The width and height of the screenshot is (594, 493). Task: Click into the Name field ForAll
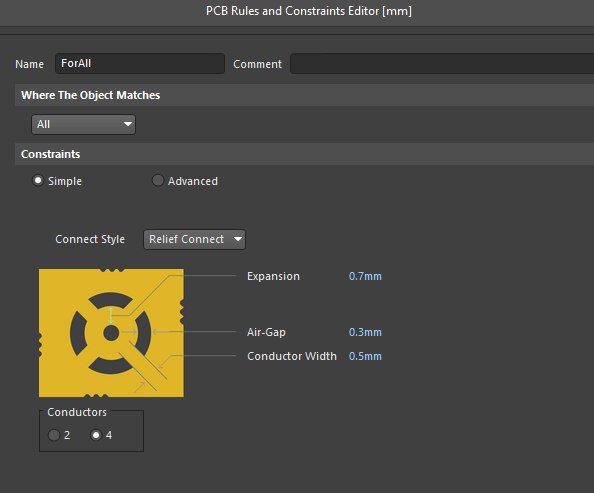pyautogui.click(x=140, y=63)
